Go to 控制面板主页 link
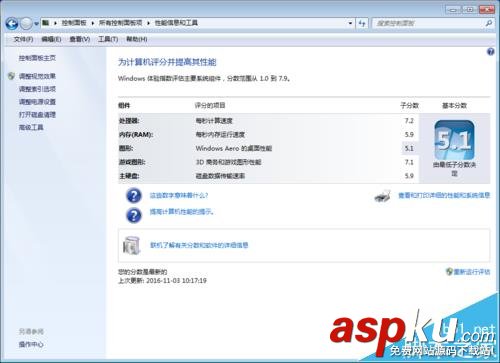500x363 pixels. pyautogui.click(x=37, y=58)
